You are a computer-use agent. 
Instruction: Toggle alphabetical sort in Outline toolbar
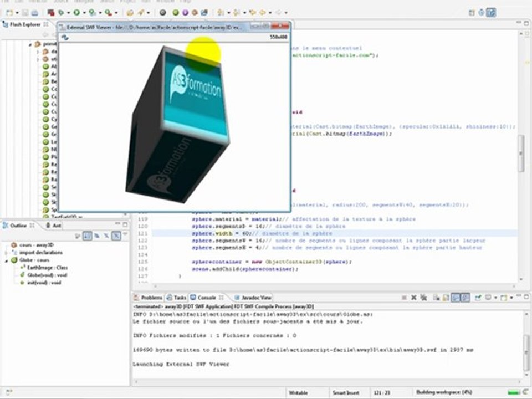click(x=87, y=235)
